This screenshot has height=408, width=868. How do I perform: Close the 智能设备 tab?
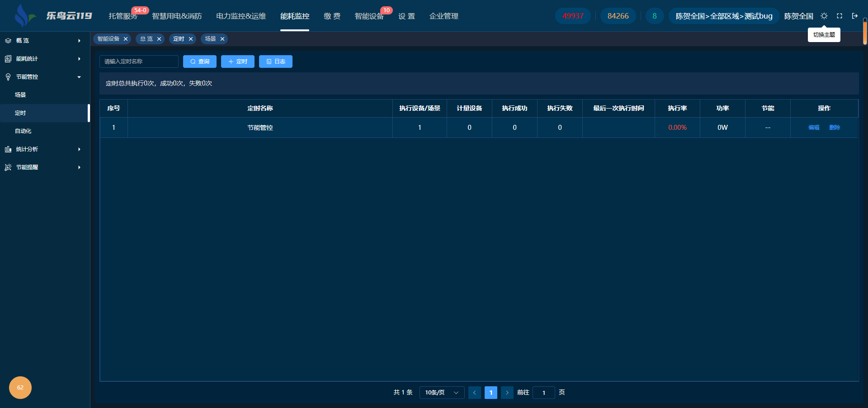click(x=126, y=39)
